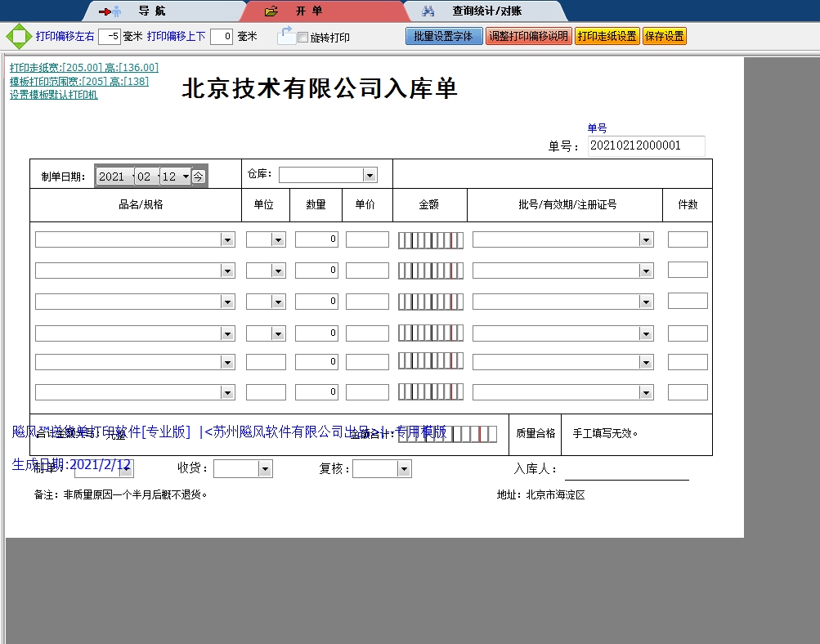Click the 保存设置 save settings button
Screen dimensions: 820x644
tap(664, 36)
